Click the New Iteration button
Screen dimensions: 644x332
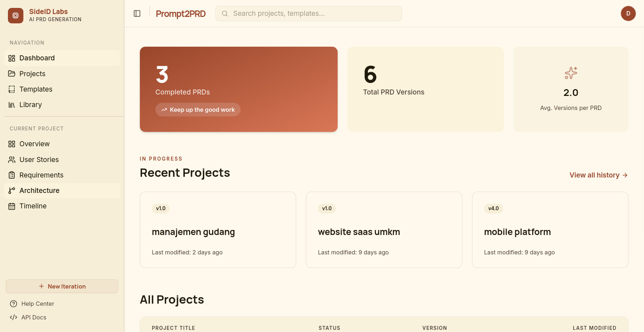click(x=61, y=286)
